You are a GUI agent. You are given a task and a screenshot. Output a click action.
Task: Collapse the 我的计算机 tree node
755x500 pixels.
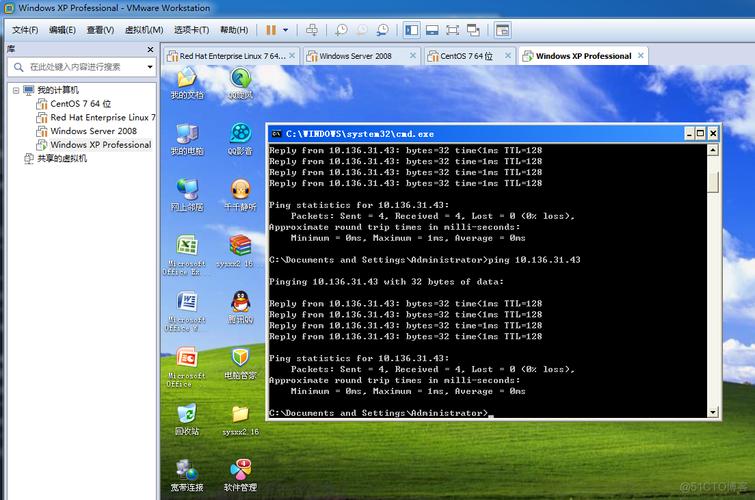[16, 90]
